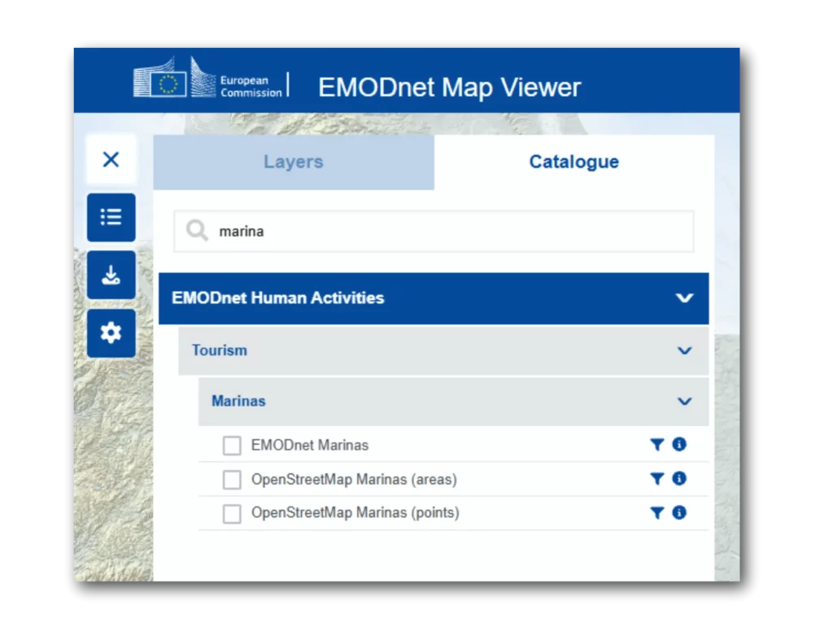
Task: Show info for EMODnet Marinas
Action: [679, 444]
